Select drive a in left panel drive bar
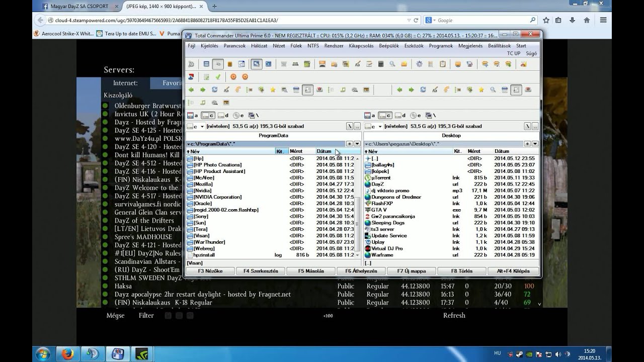 pos(193,116)
